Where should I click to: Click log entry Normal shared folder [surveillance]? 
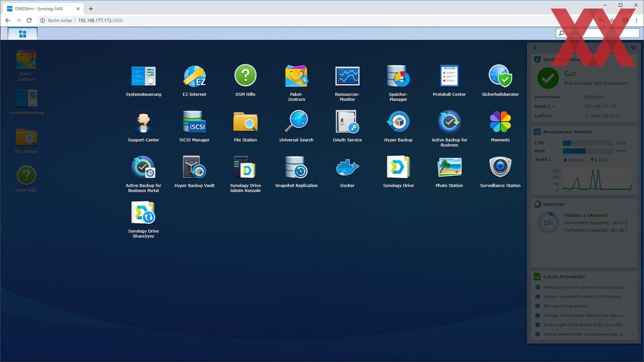[x=585, y=334]
